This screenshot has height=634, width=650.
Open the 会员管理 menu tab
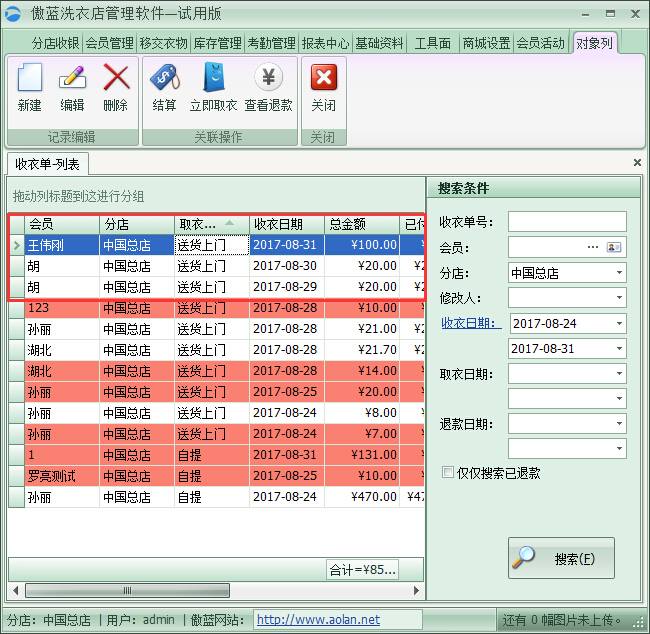click(109, 44)
